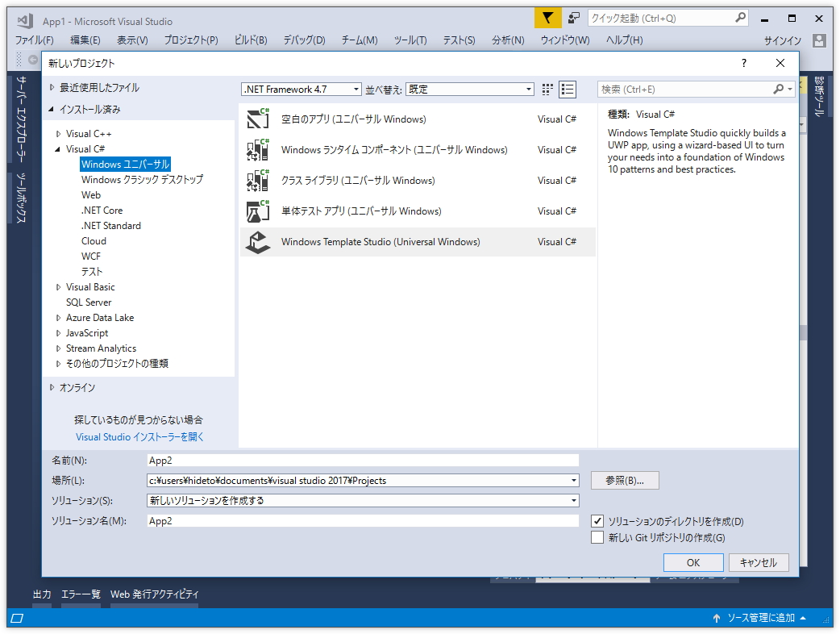Collapse the installed templates node
The image size is (840, 634).
click(52, 110)
